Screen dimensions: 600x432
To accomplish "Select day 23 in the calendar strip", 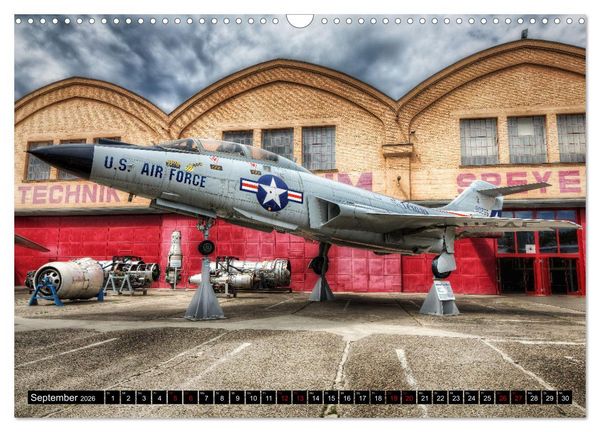I will 456,398.
